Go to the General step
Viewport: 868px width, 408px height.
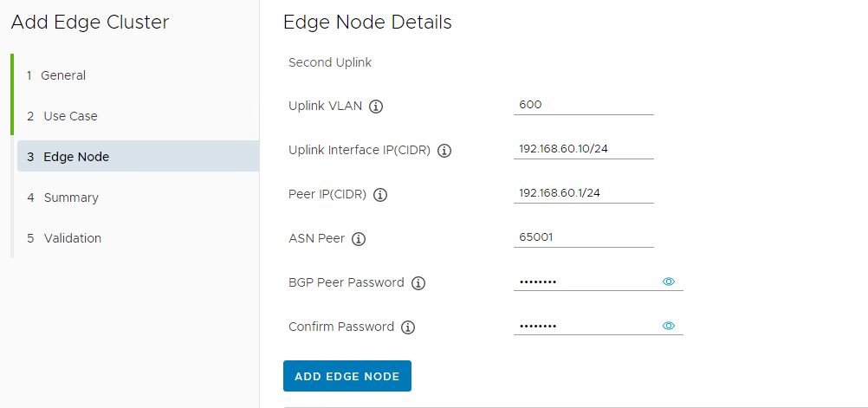click(62, 75)
